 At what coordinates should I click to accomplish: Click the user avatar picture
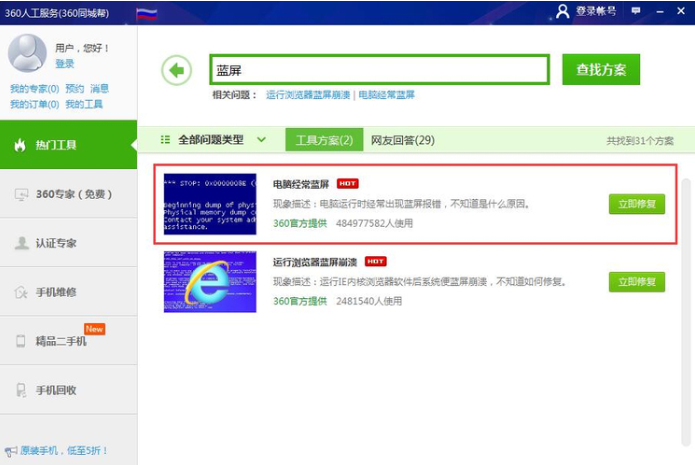27,53
